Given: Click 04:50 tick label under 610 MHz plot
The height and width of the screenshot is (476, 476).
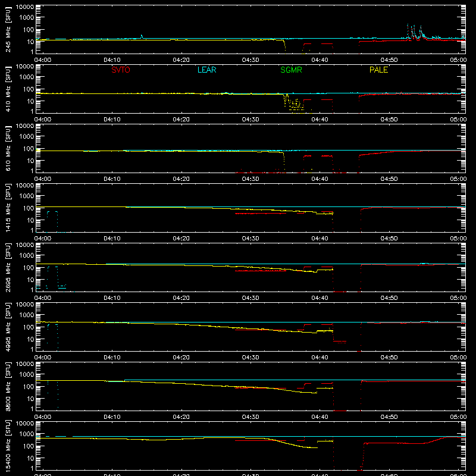Looking at the screenshot, I should [389, 179].
